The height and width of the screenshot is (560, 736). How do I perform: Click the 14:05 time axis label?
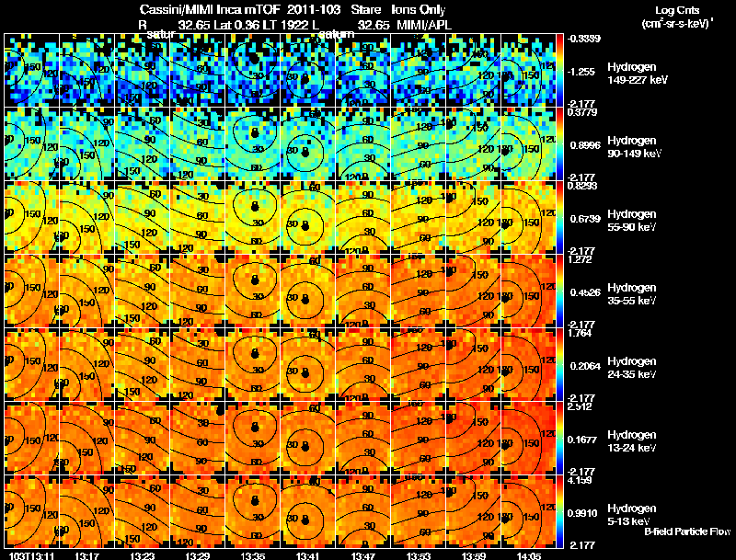point(528,556)
